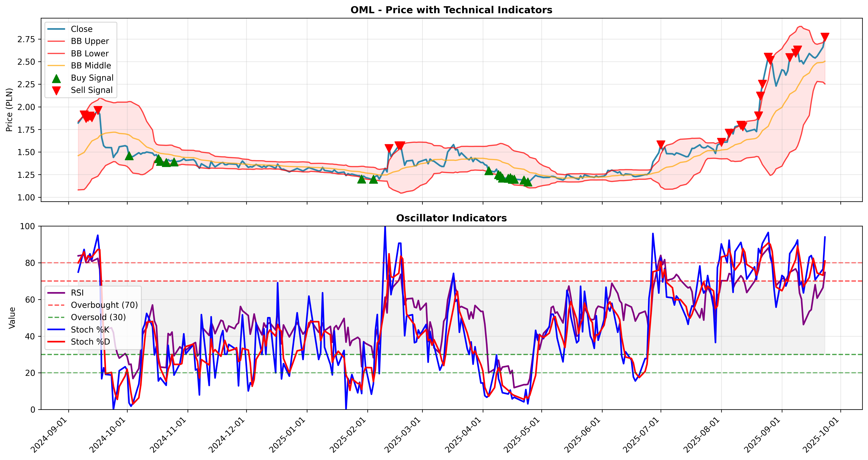Click the 1.25 price axis tick
Screen dimensions: 868x460
tap(26, 175)
